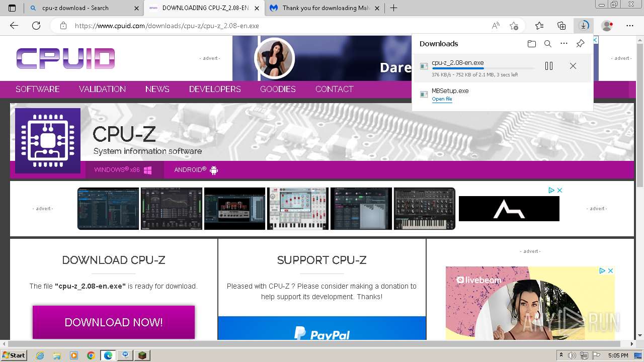This screenshot has height=362, width=644.
Task: Toggle the Downloads toolbar button
Action: 584,26
